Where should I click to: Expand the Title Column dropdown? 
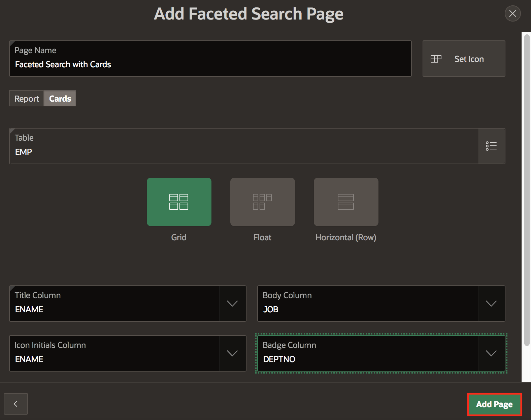click(x=232, y=304)
